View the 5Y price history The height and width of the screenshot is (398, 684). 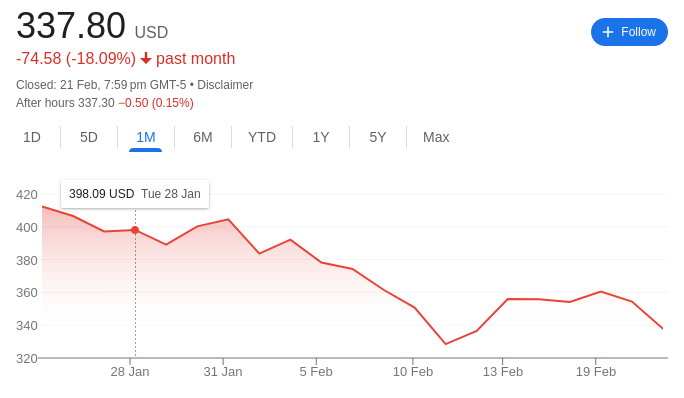point(378,137)
